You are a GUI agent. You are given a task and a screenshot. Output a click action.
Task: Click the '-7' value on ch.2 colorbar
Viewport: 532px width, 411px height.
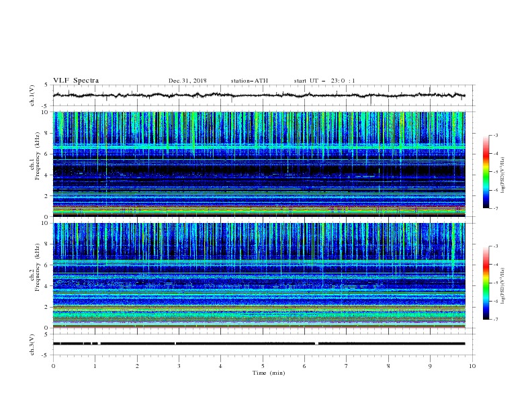[495, 320]
